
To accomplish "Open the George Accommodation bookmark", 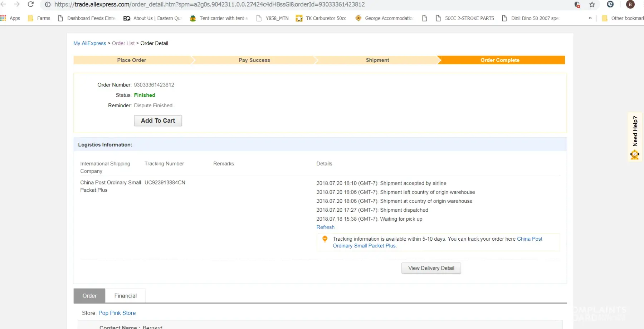I will point(384,18).
